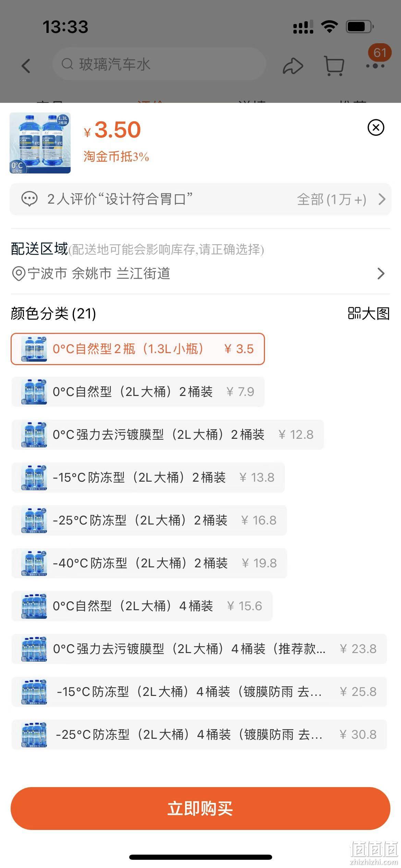This screenshot has height=868, width=401.
Task: Tap the back arrow icon
Action: (x=26, y=65)
